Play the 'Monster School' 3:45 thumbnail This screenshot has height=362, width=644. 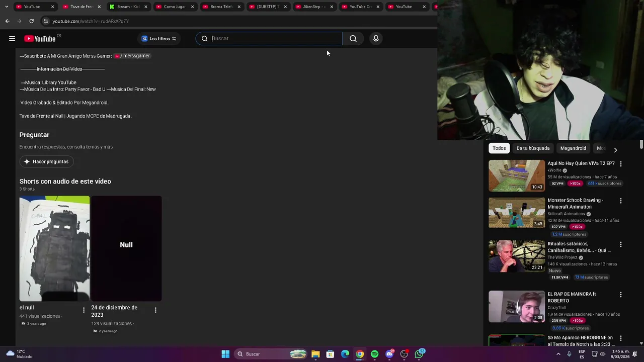pos(517,213)
